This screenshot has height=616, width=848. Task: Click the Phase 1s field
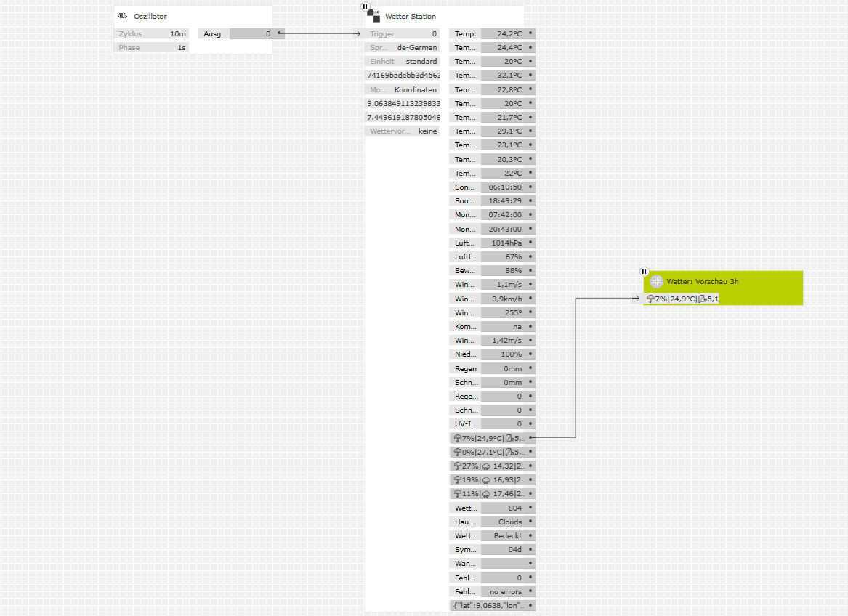pyautogui.click(x=151, y=48)
